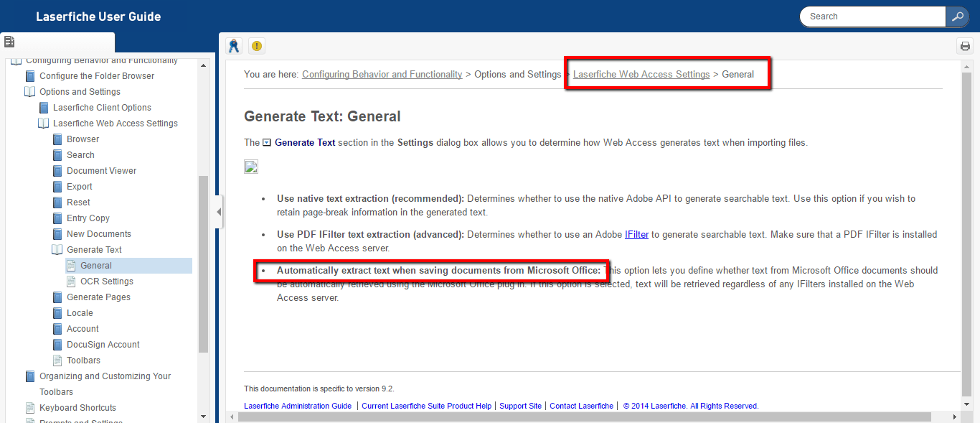Click the Toolbars page icon
Image resolution: width=980 pixels, height=423 pixels.
click(x=57, y=361)
